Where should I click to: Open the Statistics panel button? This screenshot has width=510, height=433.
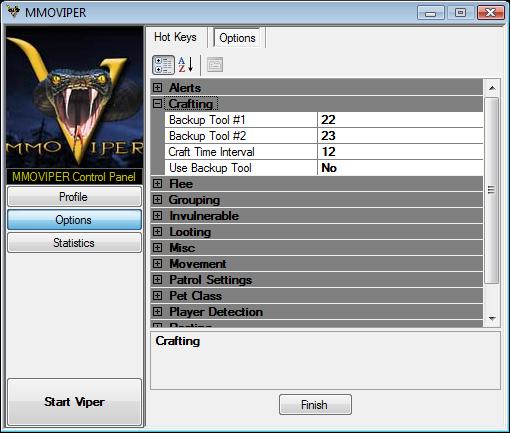74,243
